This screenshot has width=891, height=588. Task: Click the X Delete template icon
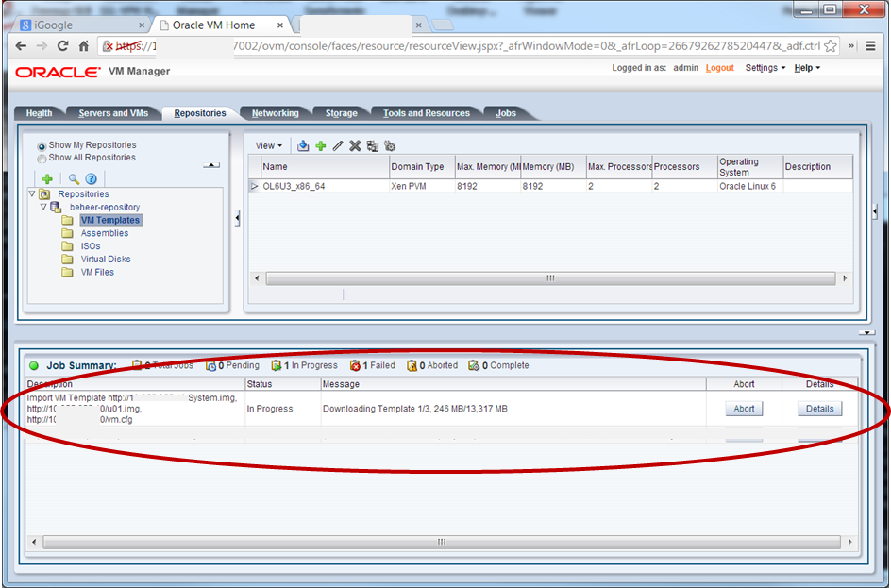(355, 146)
